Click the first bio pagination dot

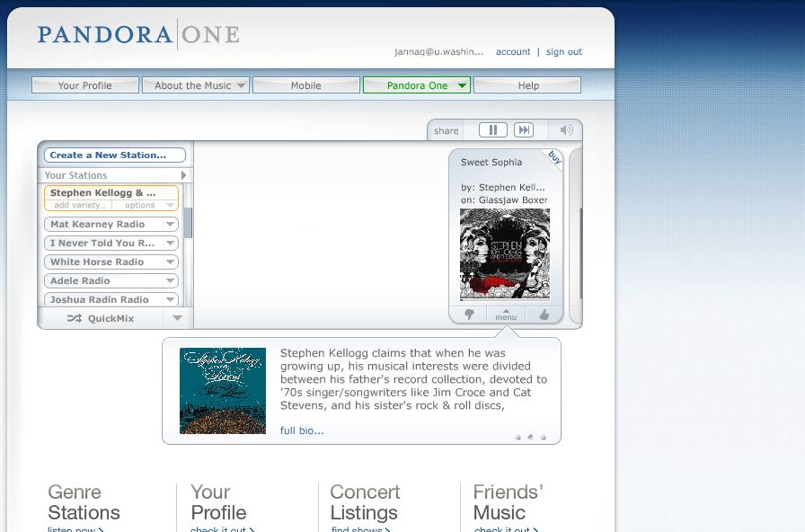(x=518, y=438)
